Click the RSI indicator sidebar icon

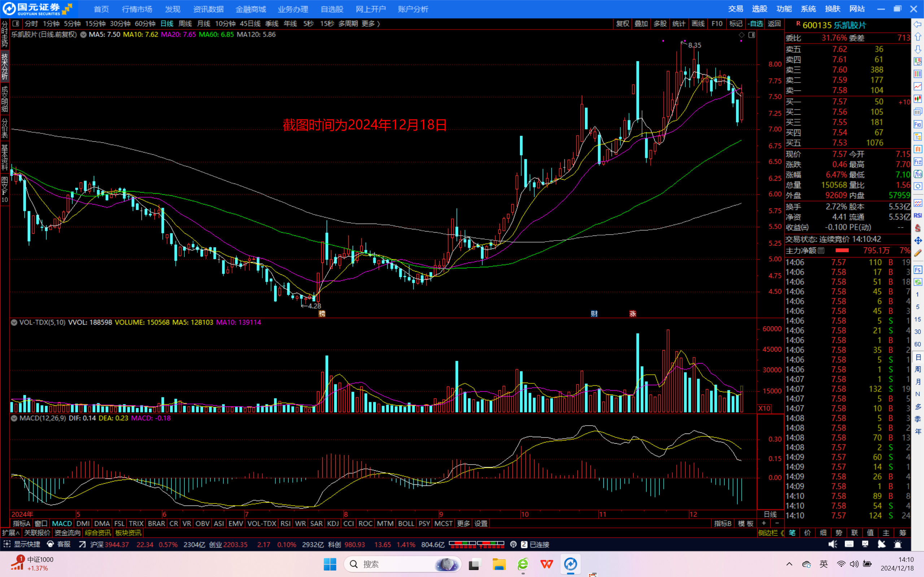click(918, 216)
